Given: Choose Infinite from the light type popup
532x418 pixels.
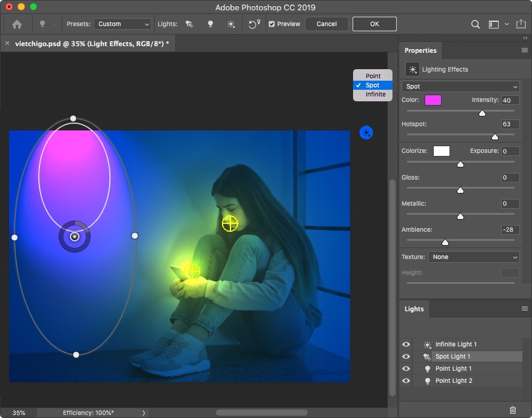Looking at the screenshot, I should [375, 95].
